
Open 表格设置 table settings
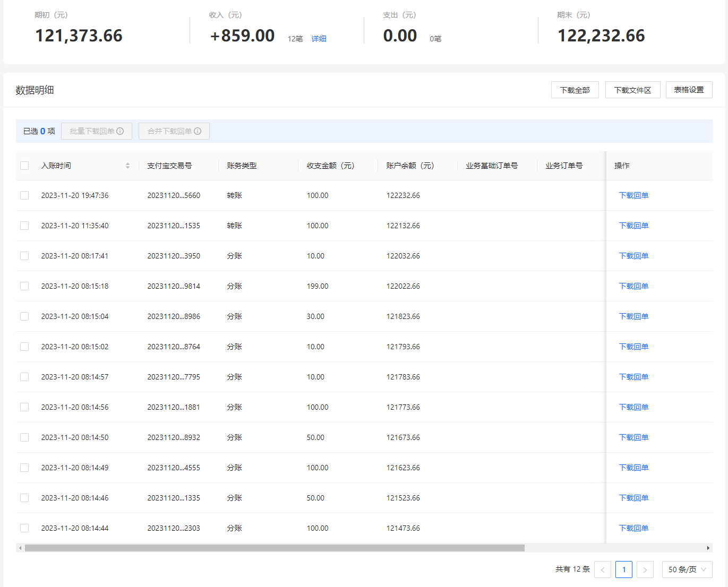point(689,90)
